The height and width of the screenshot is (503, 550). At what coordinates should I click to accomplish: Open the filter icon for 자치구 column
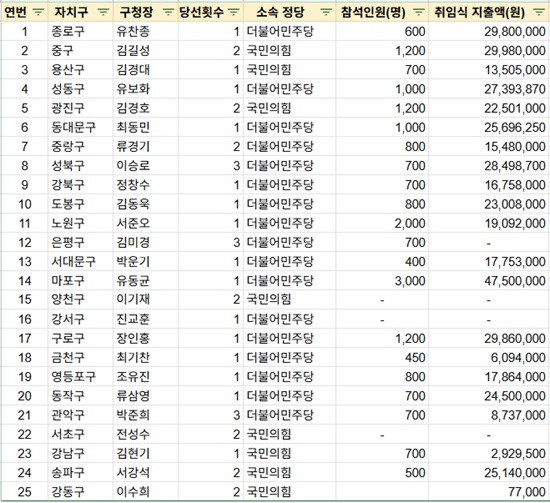pos(103,13)
